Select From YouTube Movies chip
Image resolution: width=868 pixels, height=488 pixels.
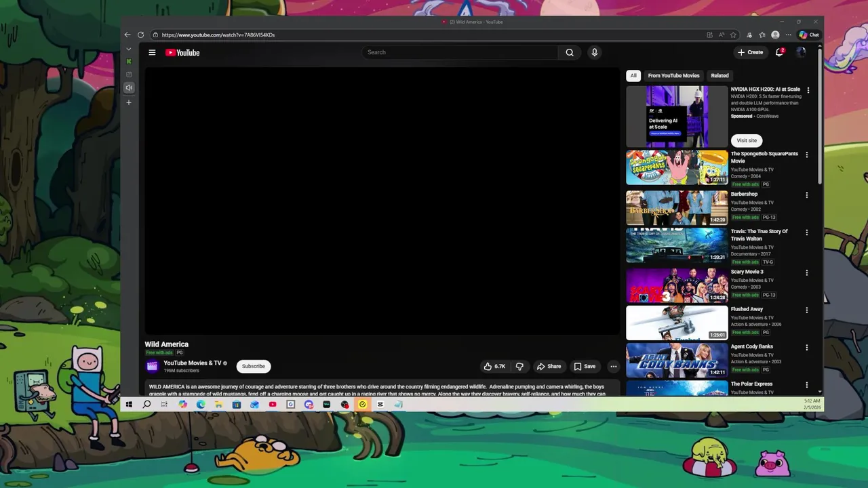(x=673, y=75)
